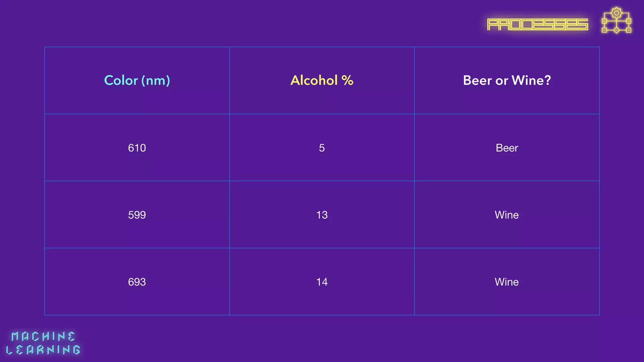Screen dimensions: 644x362
Task: Select the Color (nm) column header
Action: click(137, 80)
